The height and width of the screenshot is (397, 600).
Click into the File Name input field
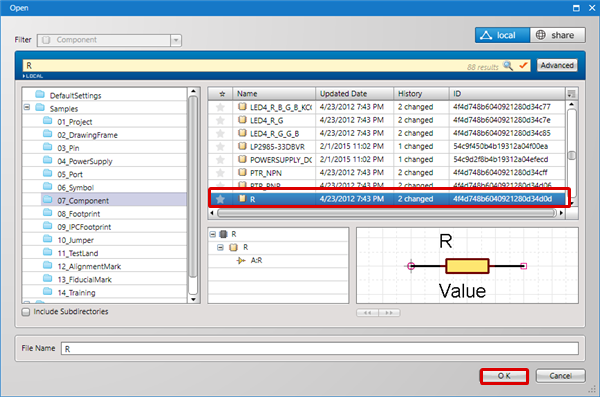coord(320,349)
